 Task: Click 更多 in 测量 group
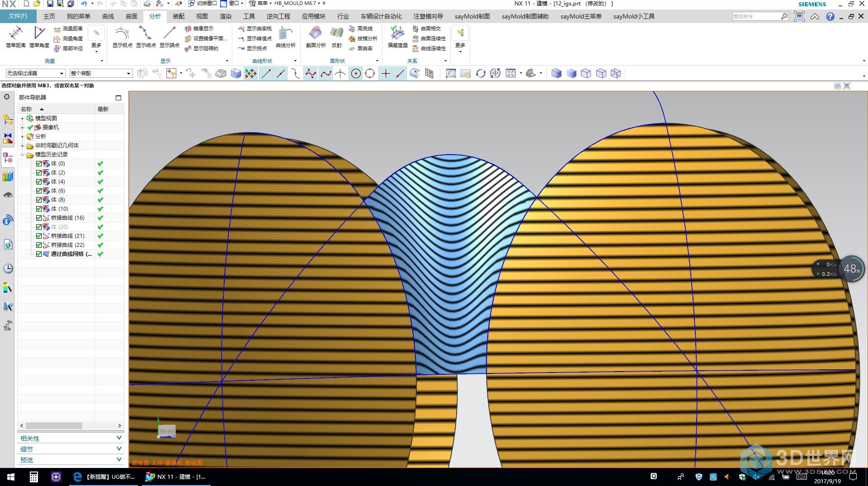point(96,39)
